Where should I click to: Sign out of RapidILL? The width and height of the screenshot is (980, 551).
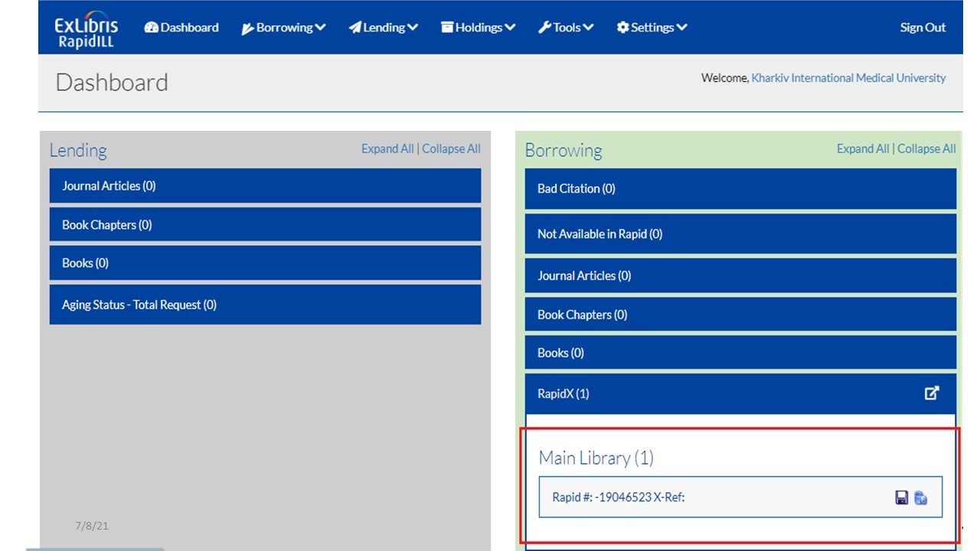click(x=923, y=28)
